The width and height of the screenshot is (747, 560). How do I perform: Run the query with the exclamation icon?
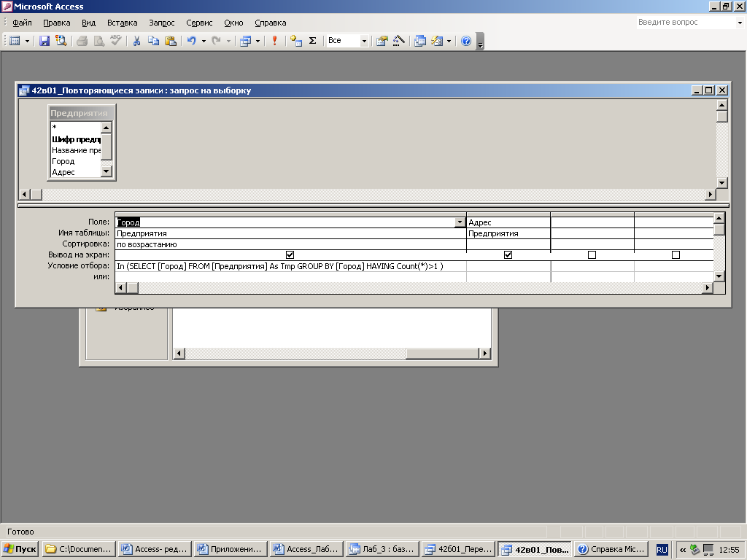click(x=274, y=41)
